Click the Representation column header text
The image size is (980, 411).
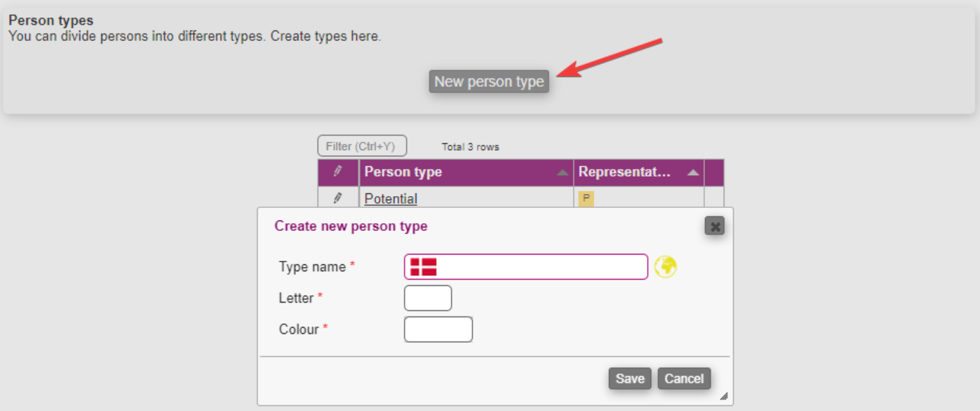(624, 172)
